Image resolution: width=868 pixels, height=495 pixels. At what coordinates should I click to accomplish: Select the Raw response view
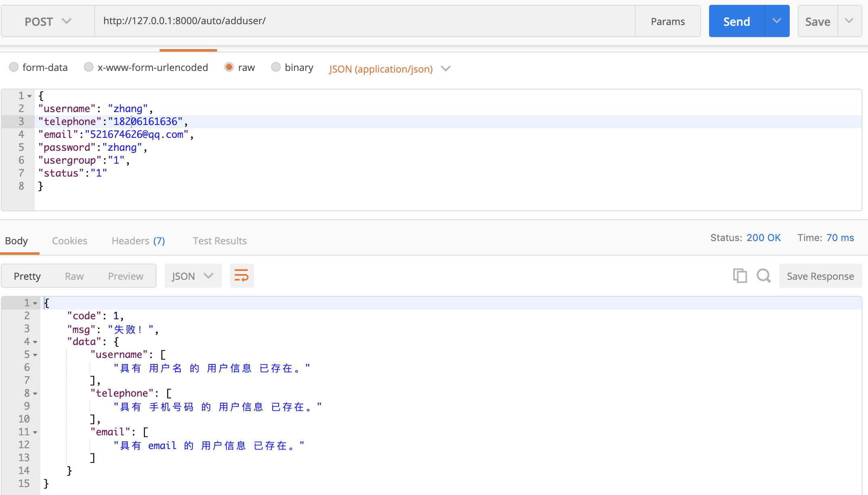tap(74, 276)
